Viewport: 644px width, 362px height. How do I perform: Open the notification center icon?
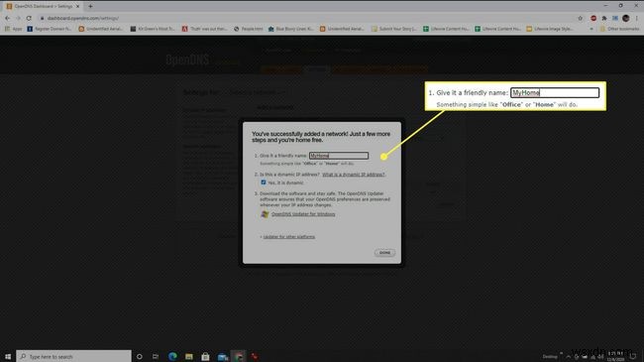pyautogui.click(x=633, y=356)
